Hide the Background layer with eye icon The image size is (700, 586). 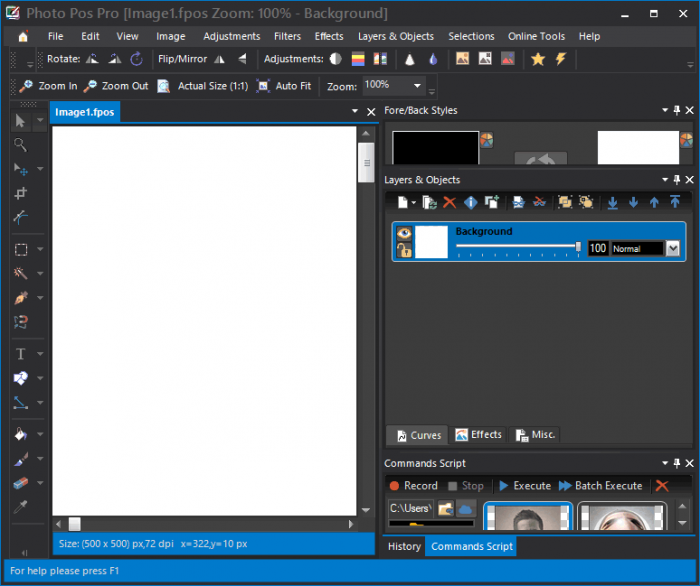click(404, 233)
